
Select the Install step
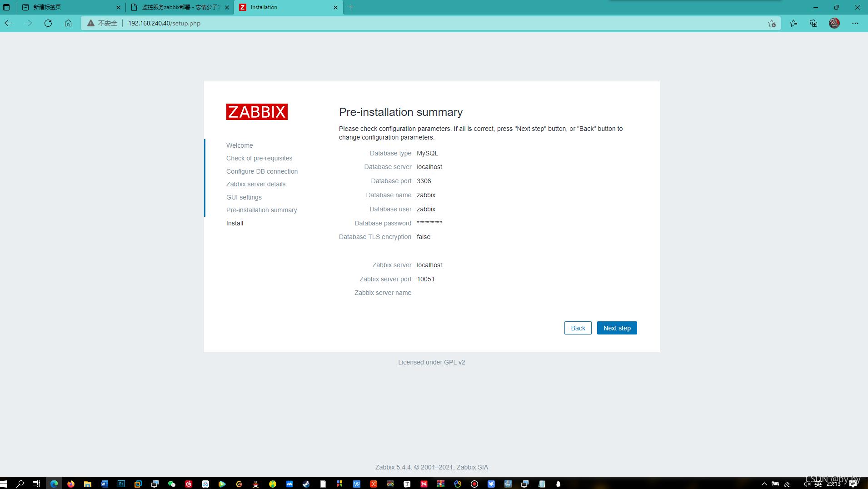(234, 223)
